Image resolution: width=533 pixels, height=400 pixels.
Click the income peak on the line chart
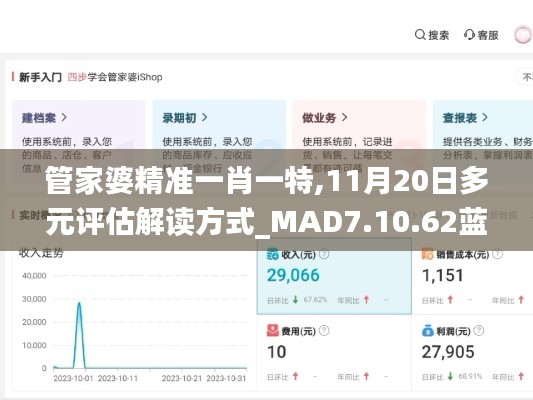point(79,303)
